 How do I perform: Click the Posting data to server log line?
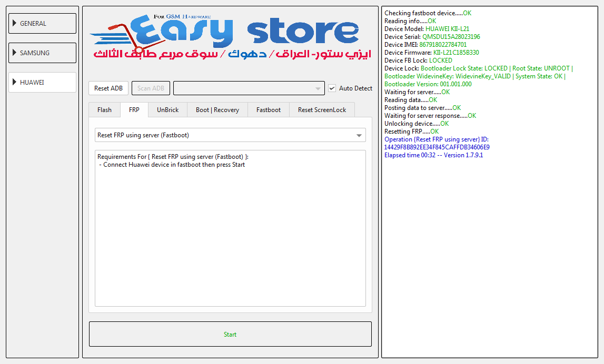pyautogui.click(x=422, y=108)
